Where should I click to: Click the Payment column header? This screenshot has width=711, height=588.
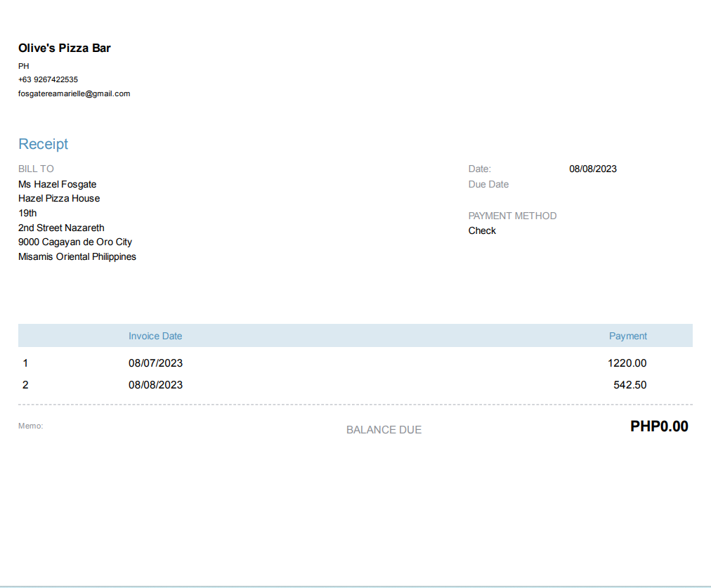pyautogui.click(x=627, y=336)
